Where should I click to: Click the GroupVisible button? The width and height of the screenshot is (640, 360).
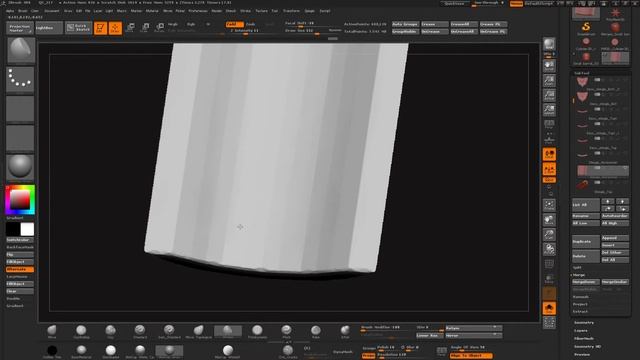(x=405, y=31)
